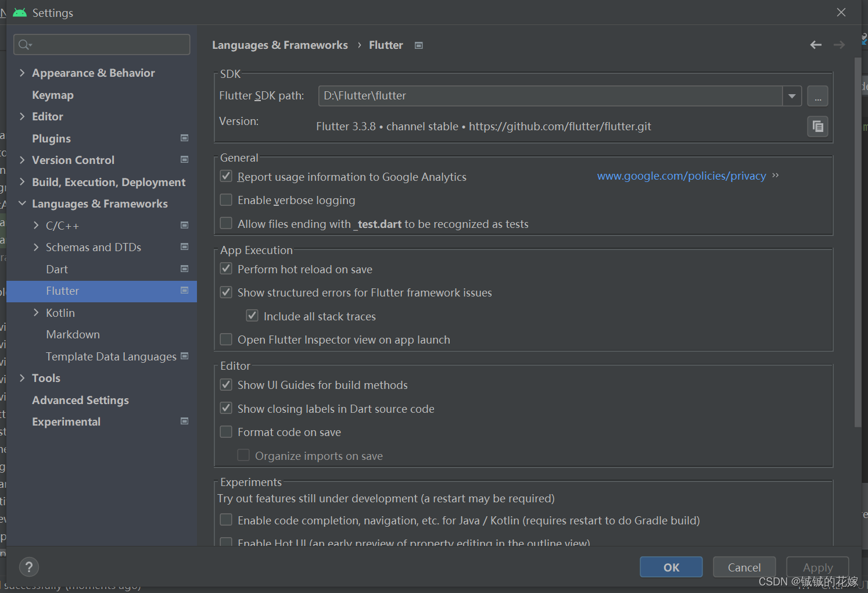Expand Build, Execution, Deployment section

(x=22, y=182)
